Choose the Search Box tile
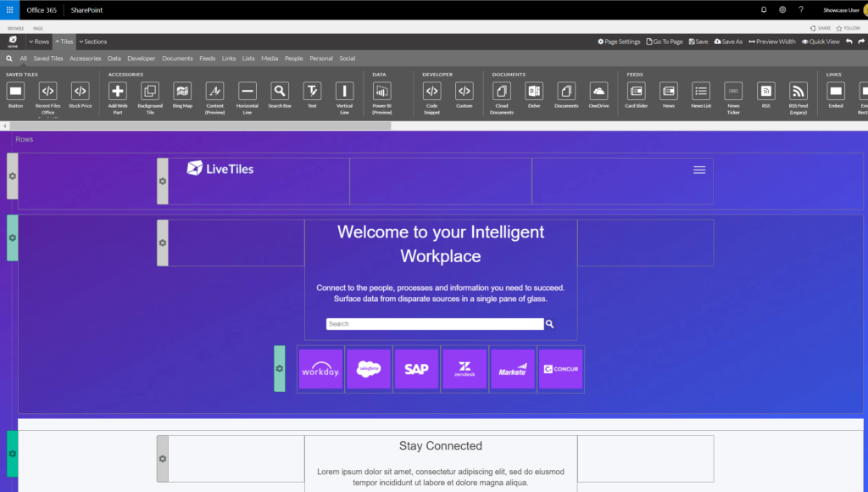 pyautogui.click(x=280, y=92)
